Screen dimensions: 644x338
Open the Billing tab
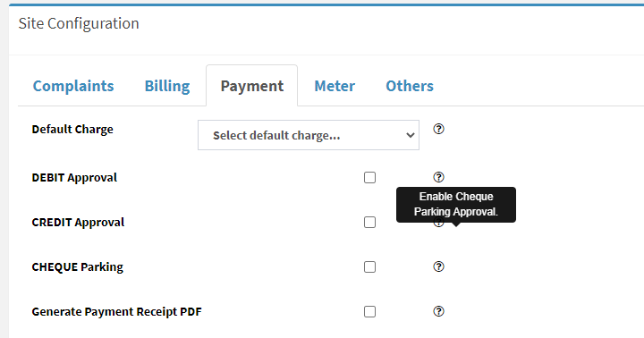[167, 86]
